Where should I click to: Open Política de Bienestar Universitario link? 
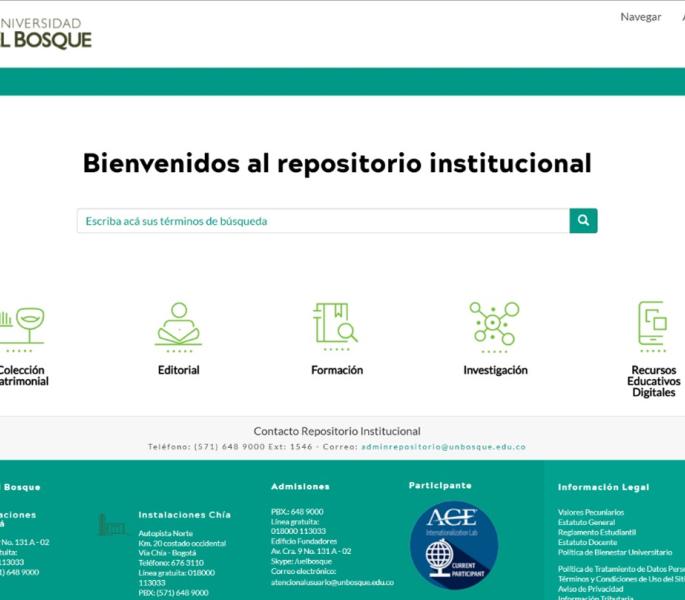click(615, 552)
